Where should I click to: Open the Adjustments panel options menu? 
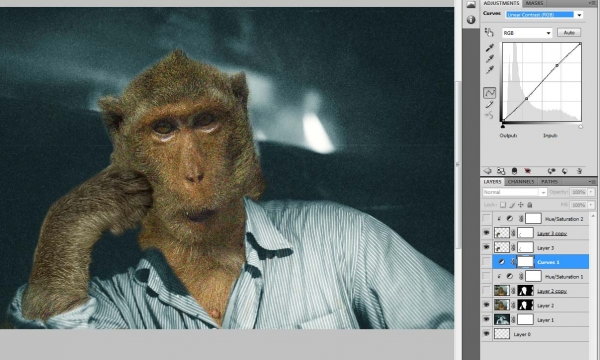(592, 3)
